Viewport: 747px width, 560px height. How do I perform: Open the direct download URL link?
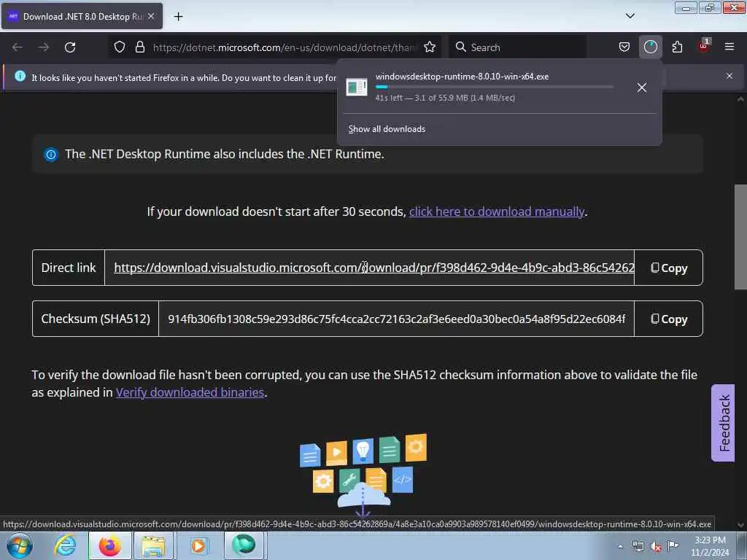[374, 268]
